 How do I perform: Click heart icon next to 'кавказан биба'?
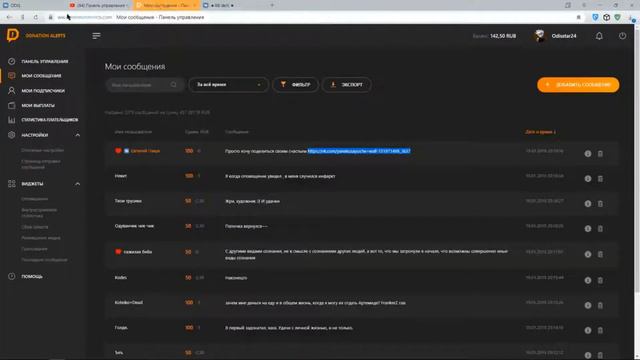[118, 251]
